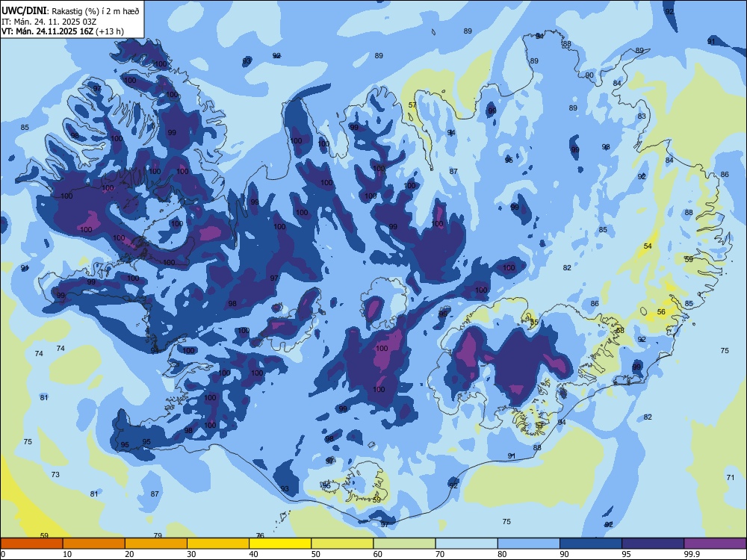Pick the 40–50 bright yellow legend swatch
This screenshot has width=747, height=560.
[280, 544]
